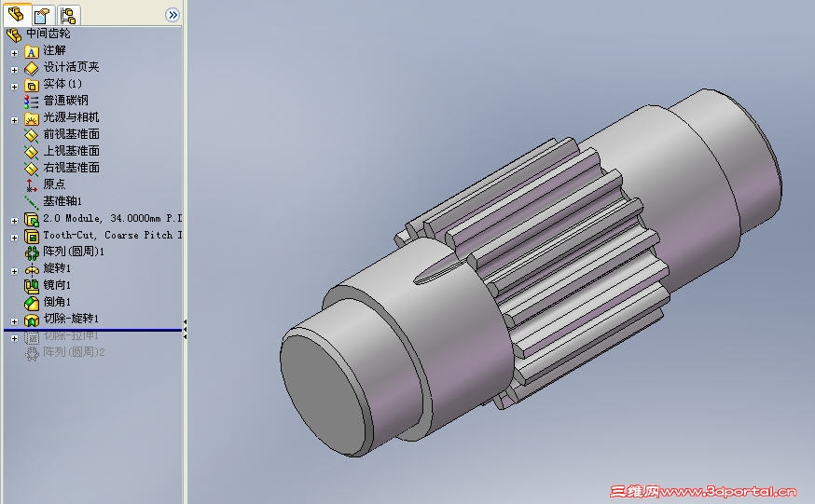This screenshot has height=504, width=815.
Task: Click the 倒角1 chamfer feature icon
Action: pos(31,303)
